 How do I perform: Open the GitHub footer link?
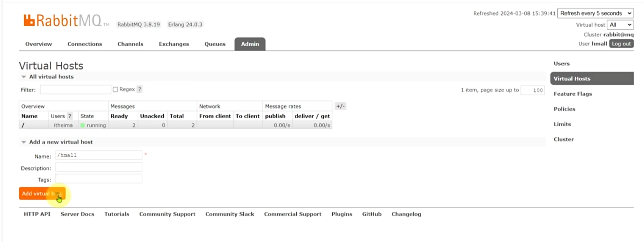372,214
